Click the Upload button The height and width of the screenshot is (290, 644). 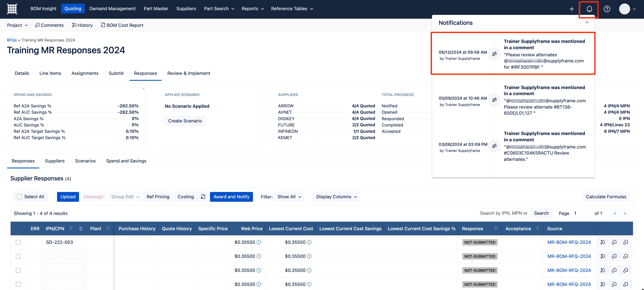(68, 197)
